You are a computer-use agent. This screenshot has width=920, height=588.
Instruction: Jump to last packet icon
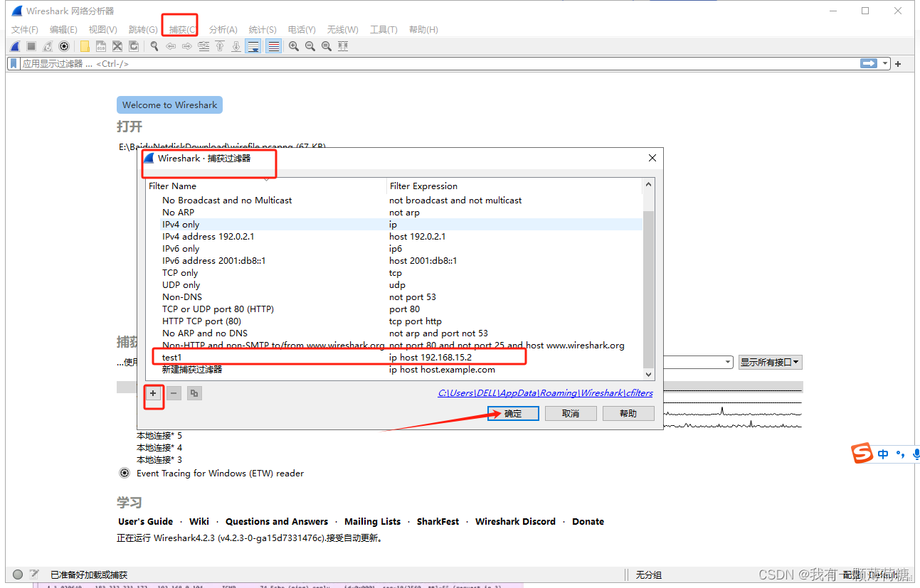click(x=236, y=46)
